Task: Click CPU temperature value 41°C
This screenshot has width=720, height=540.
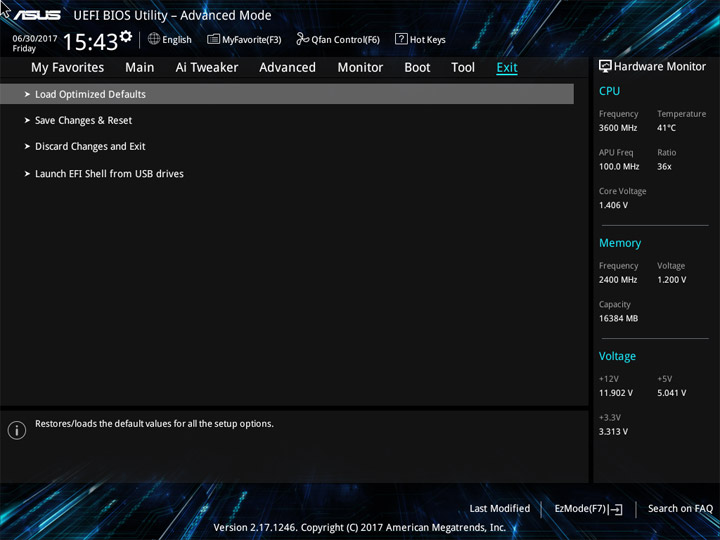Action: pyautogui.click(x=666, y=128)
